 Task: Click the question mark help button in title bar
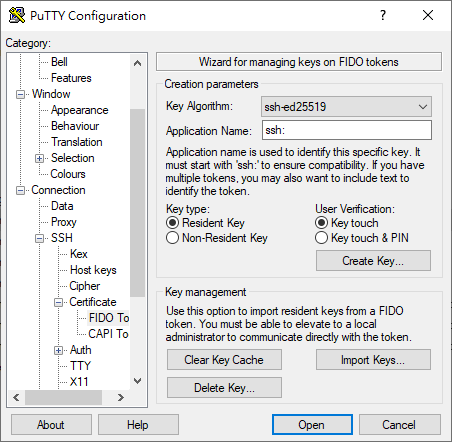click(x=383, y=15)
